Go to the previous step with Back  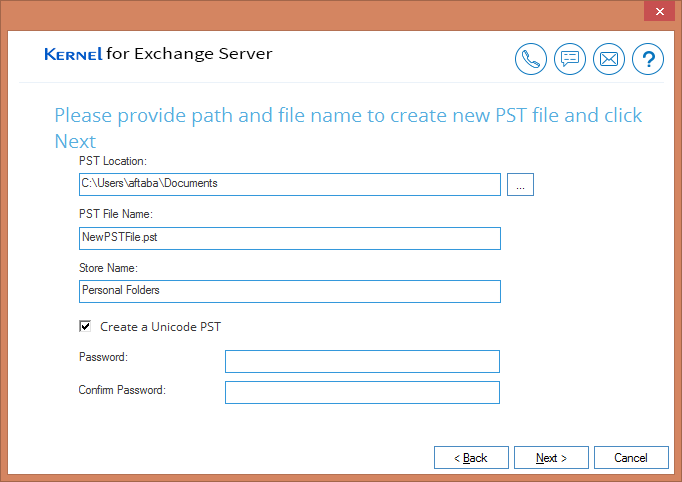point(471,458)
